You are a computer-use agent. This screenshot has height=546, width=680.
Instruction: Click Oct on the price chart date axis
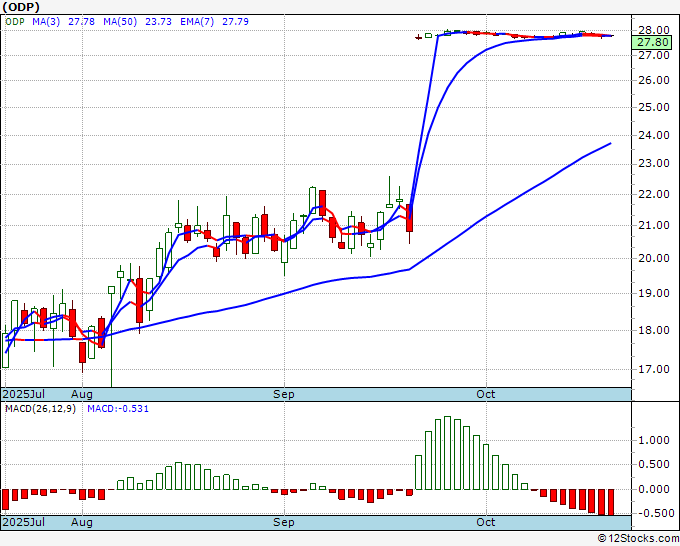[x=486, y=394]
